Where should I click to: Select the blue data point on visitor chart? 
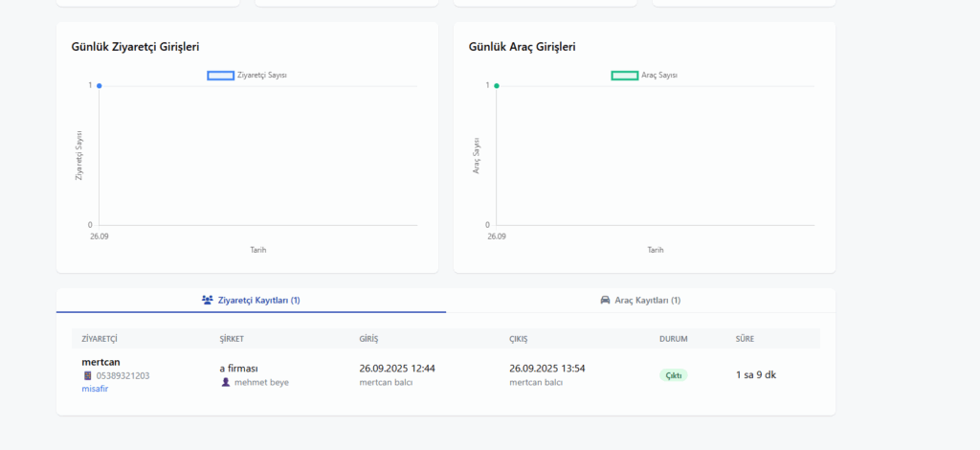pyautogui.click(x=99, y=86)
